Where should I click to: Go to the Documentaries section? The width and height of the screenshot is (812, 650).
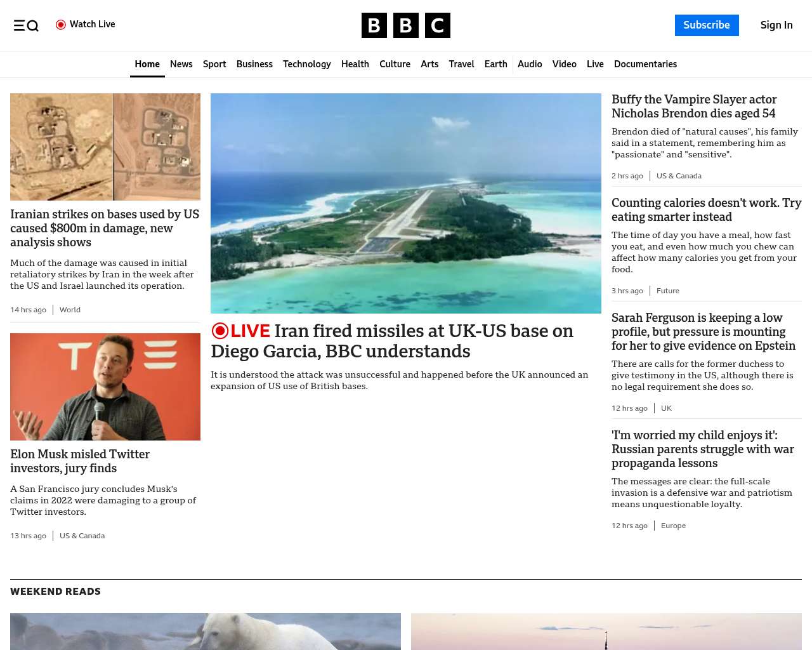(x=645, y=64)
